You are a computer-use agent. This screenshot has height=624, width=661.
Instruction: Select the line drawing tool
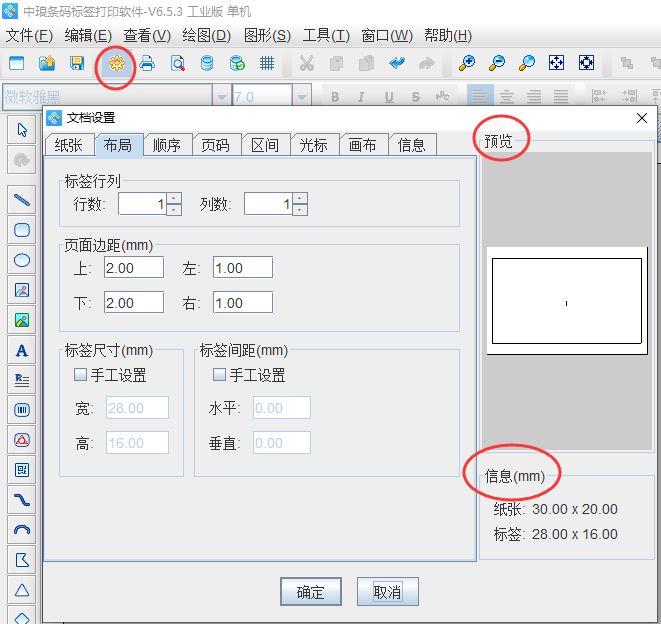[21, 200]
